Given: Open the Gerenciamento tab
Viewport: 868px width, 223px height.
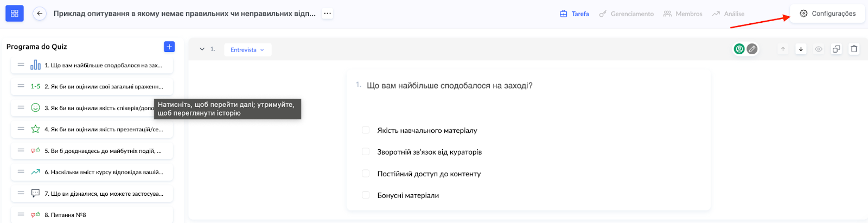Looking at the screenshot, I should [627, 14].
